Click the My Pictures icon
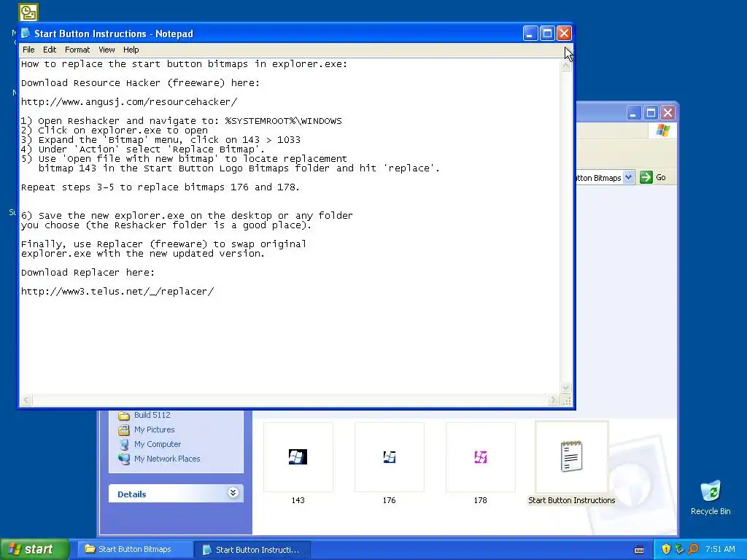This screenshot has width=747, height=560. point(124,430)
